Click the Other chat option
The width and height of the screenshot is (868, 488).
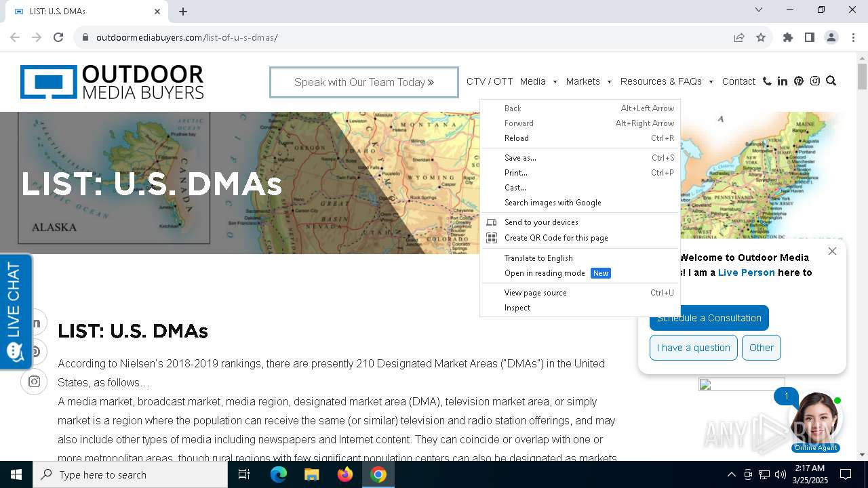click(762, 348)
